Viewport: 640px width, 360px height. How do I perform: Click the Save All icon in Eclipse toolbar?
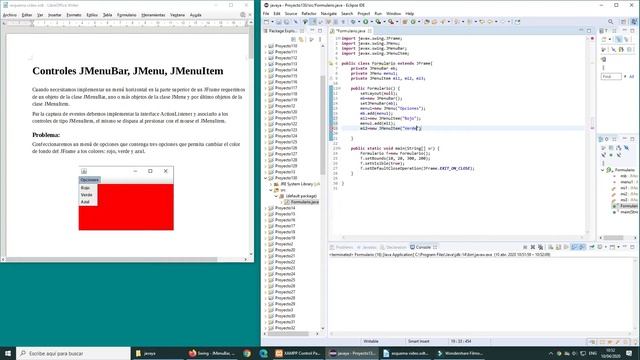[286, 22]
